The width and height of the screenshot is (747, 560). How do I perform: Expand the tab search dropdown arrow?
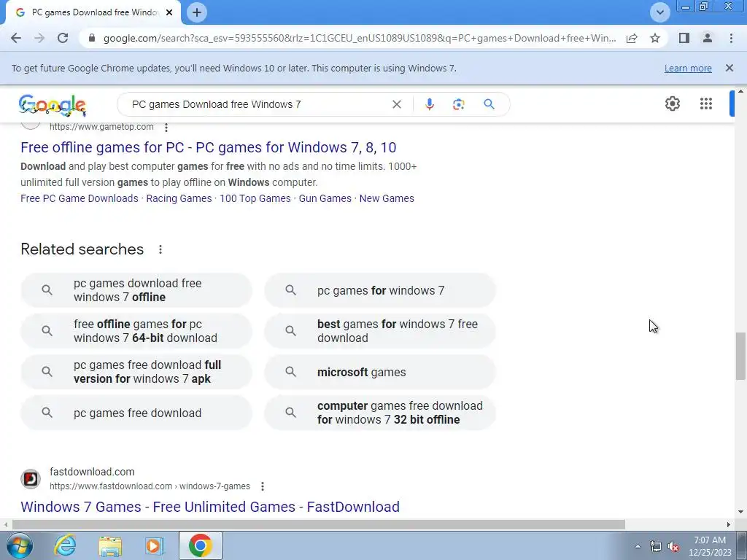pos(660,12)
